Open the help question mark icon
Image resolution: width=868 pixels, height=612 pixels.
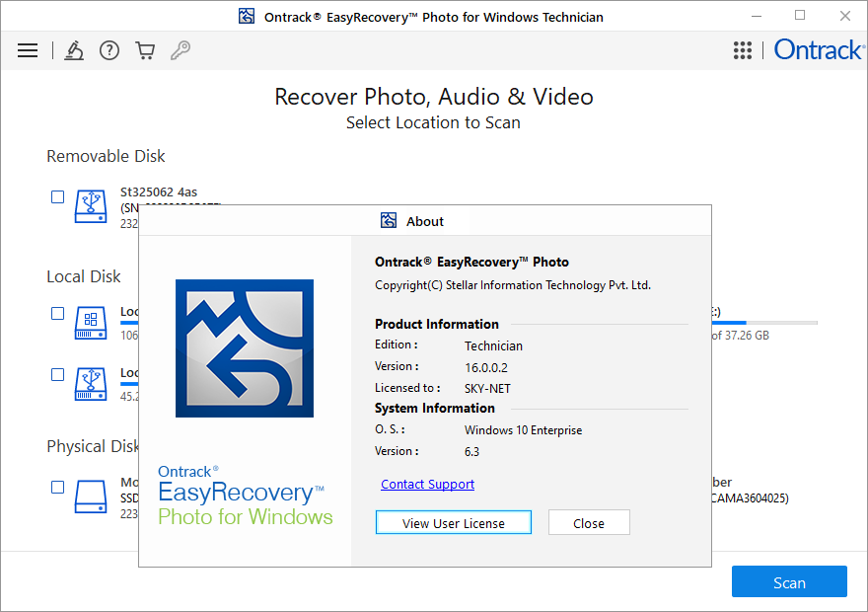(x=109, y=50)
